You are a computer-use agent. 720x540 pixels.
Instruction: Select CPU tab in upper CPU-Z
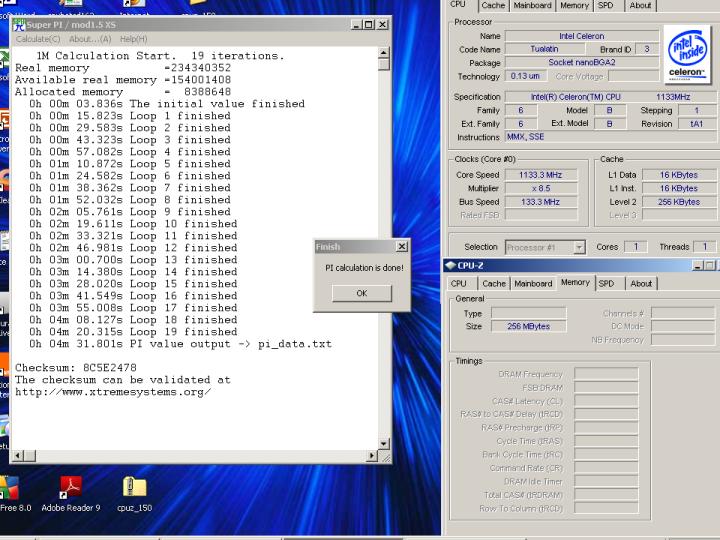[x=458, y=4]
